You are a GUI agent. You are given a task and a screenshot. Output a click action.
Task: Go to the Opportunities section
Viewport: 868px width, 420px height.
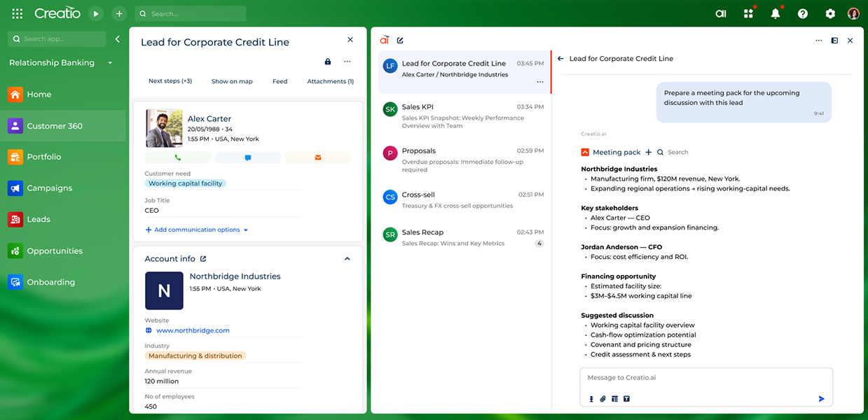click(x=63, y=251)
